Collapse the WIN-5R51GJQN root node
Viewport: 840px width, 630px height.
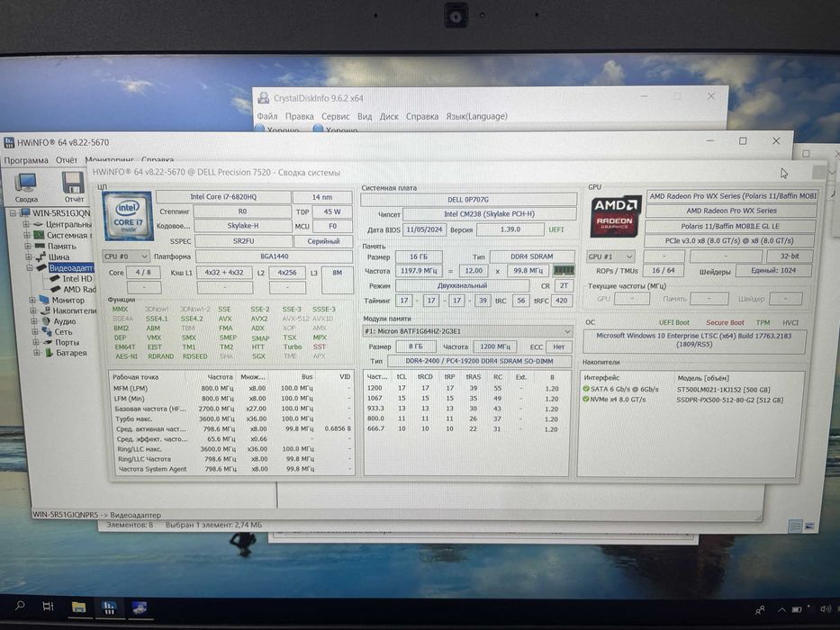13,213
